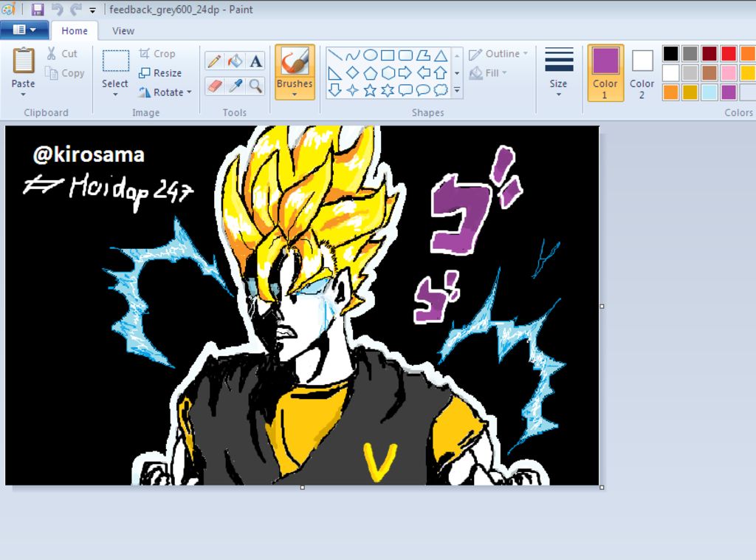Click the canvas bottom-right corner resize handle
756x560 pixels.
(602, 488)
